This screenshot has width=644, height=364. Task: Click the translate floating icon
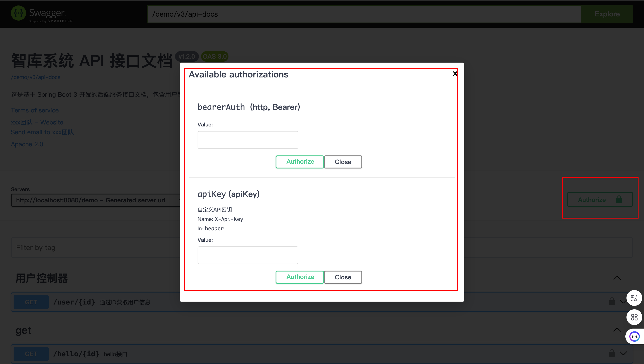[634, 298]
